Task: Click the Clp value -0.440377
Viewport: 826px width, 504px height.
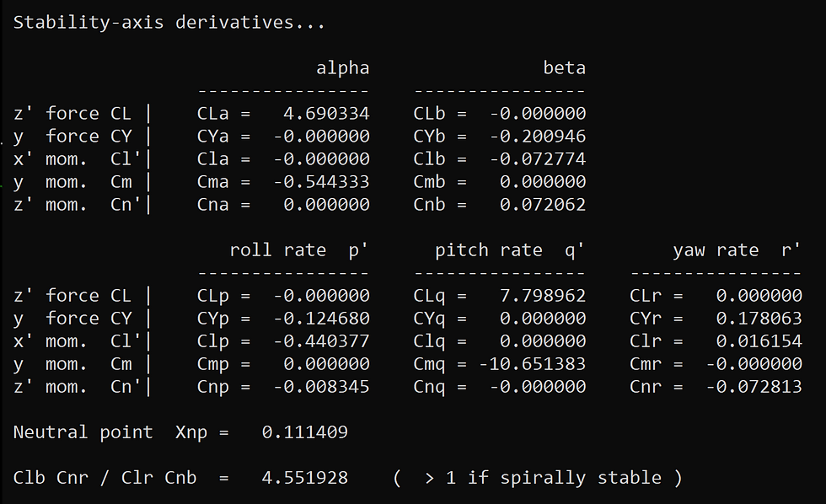Action: coord(321,341)
